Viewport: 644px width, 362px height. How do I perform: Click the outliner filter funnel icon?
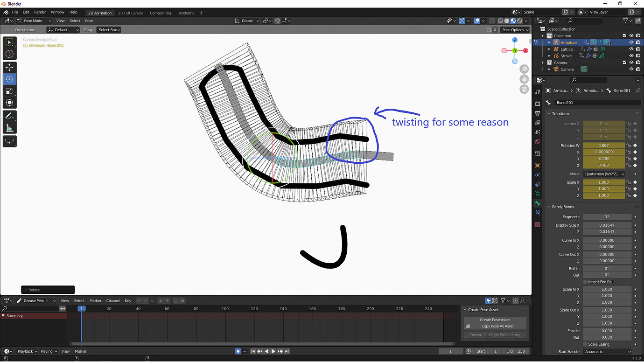pos(626,21)
